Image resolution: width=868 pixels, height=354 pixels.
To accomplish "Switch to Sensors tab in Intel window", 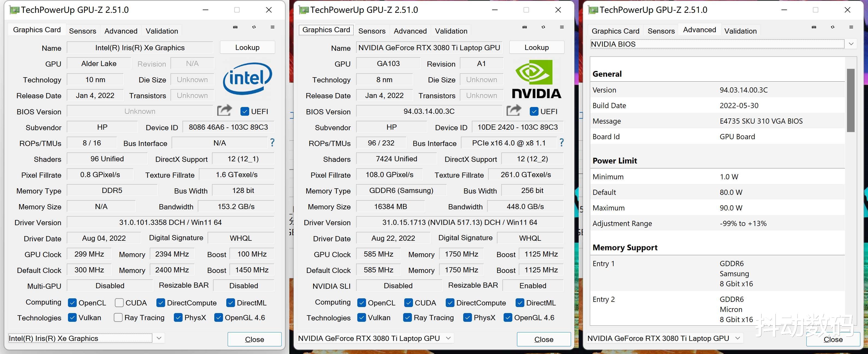I will click(x=82, y=31).
